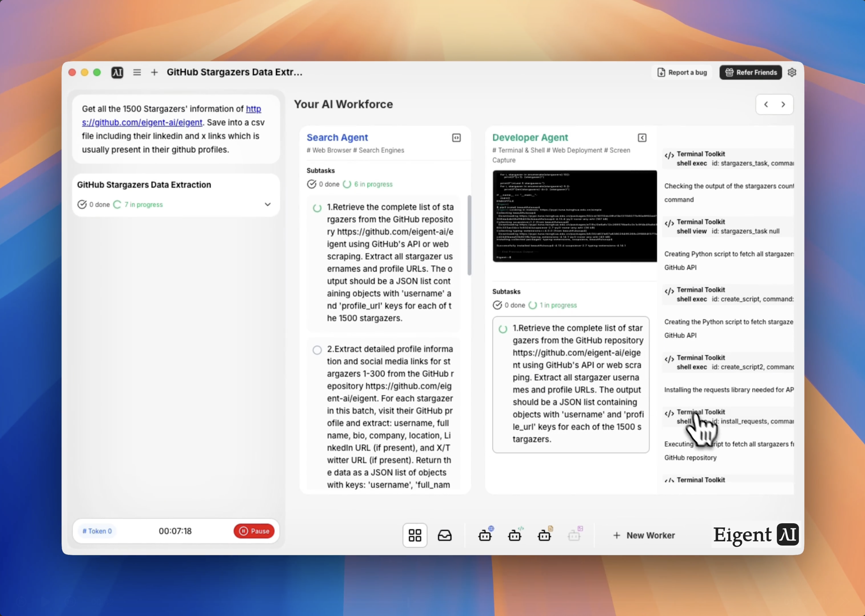865x616 pixels.
Task: Expand the Search Agent panel icon
Action: tap(457, 138)
